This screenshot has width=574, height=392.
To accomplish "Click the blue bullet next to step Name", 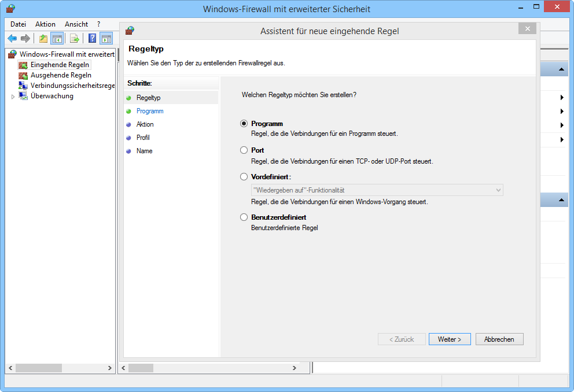I will tap(128, 151).
